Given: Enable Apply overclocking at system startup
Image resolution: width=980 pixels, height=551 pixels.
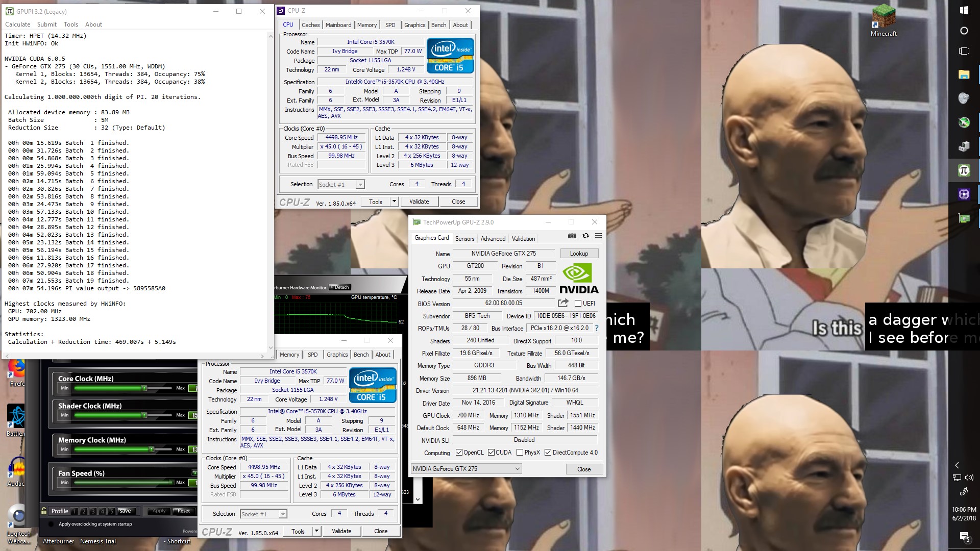Looking at the screenshot, I should pyautogui.click(x=51, y=524).
